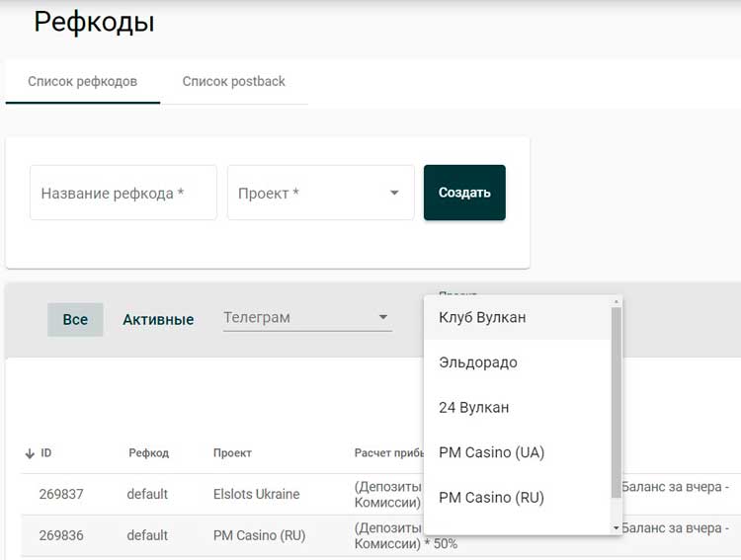Click the arrow of the create-form Проект dropdown
Screen dimensions: 741x560
(x=394, y=193)
